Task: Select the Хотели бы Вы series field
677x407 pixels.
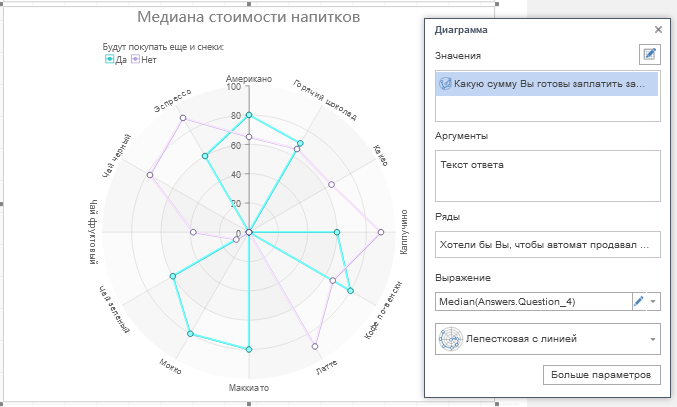Action: [x=547, y=243]
